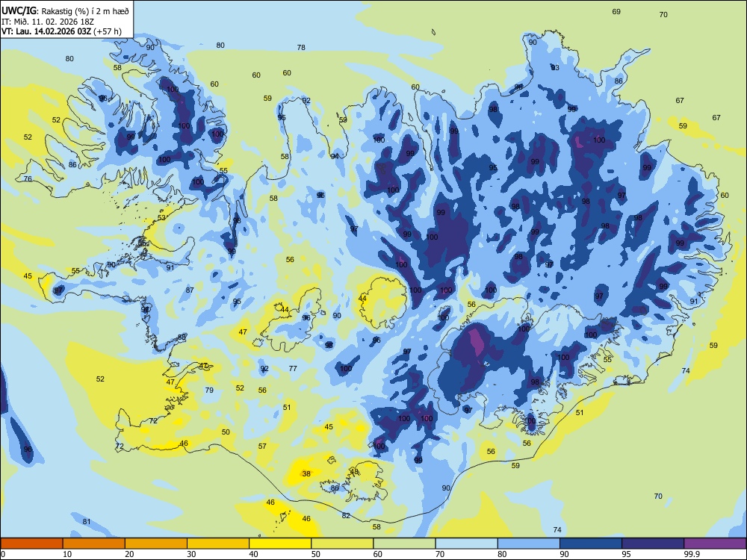Viewport: 747px width, 560px height.
Task: Select the '81' value over the southwest sea
Action: point(87,521)
